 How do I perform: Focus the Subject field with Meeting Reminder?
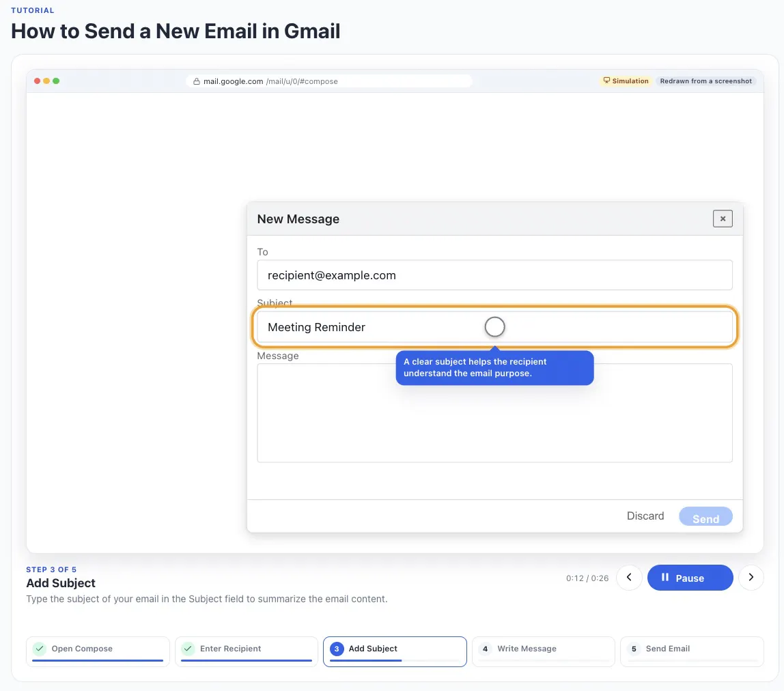point(494,327)
